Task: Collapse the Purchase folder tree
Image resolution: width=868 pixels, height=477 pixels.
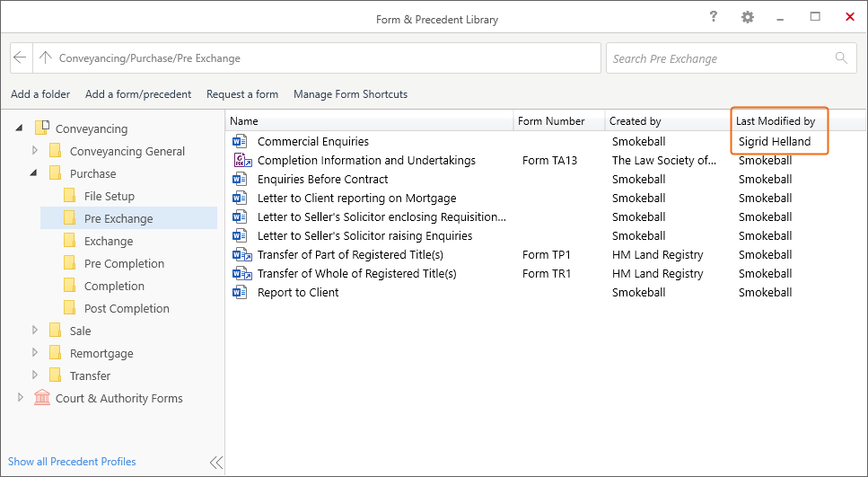Action: tap(34, 172)
